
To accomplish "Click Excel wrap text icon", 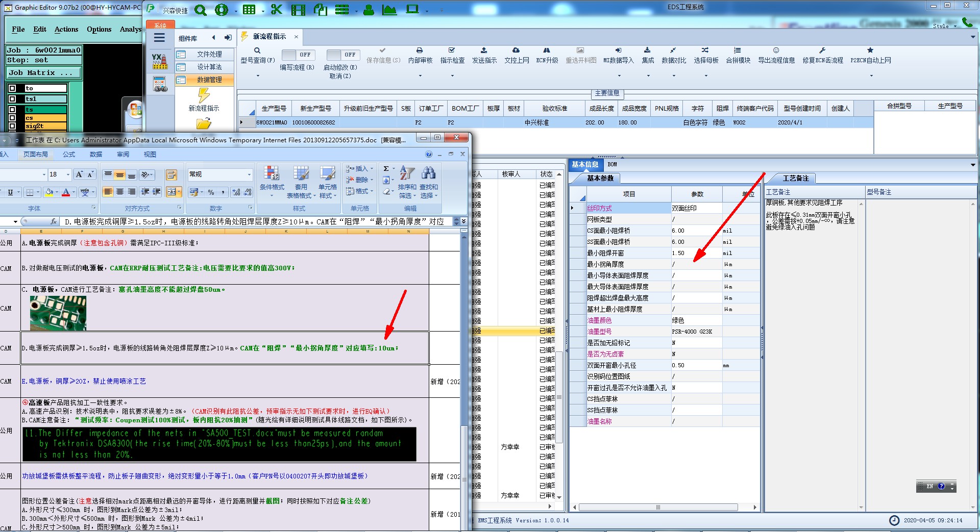I will tap(171, 175).
